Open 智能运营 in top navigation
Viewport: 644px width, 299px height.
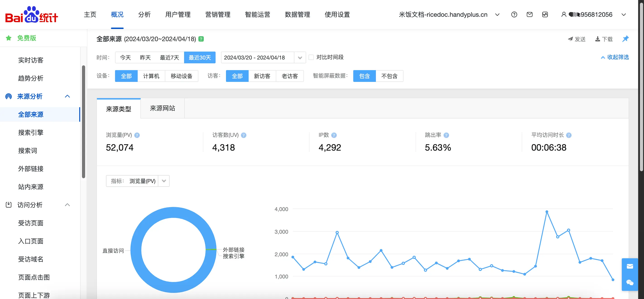(257, 14)
